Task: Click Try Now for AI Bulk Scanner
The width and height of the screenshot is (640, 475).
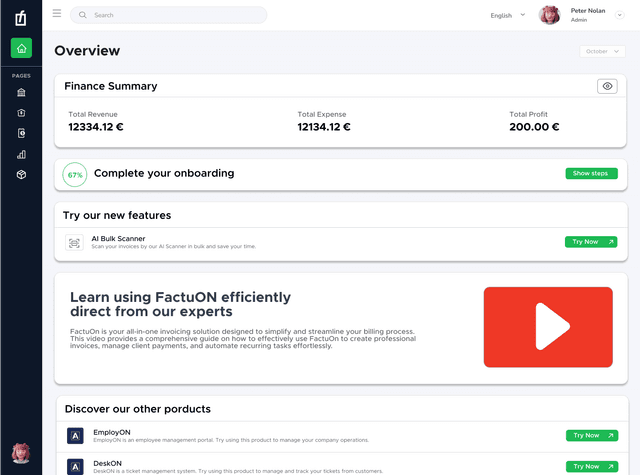Action: (591, 242)
